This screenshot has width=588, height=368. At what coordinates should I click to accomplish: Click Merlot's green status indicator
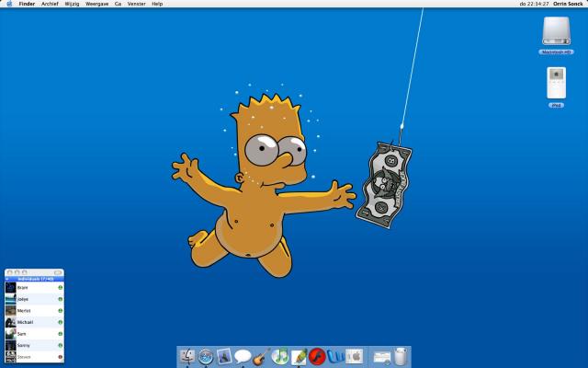point(60,311)
